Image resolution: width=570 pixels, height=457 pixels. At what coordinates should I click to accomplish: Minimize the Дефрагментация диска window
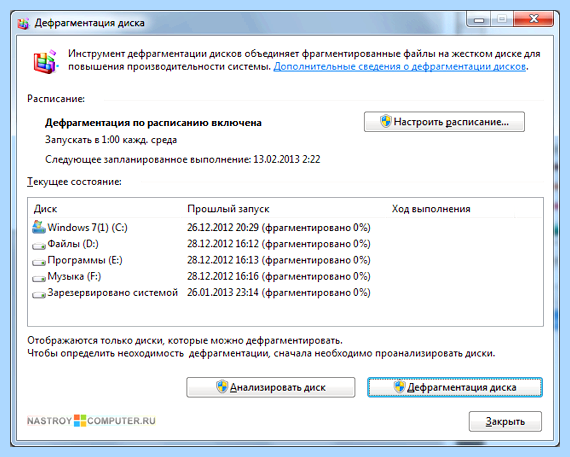point(479,19)
